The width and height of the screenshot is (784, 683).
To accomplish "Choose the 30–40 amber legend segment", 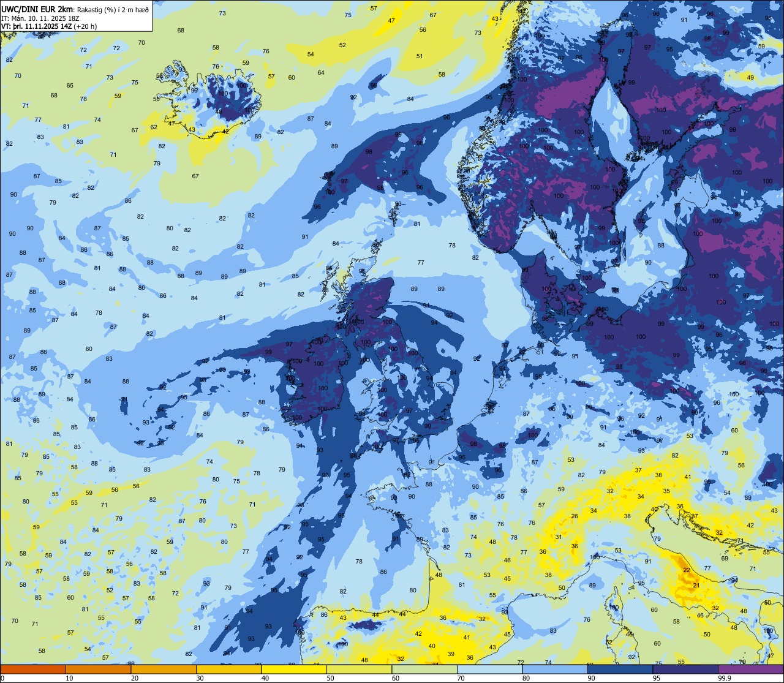I will pos(228,669).
